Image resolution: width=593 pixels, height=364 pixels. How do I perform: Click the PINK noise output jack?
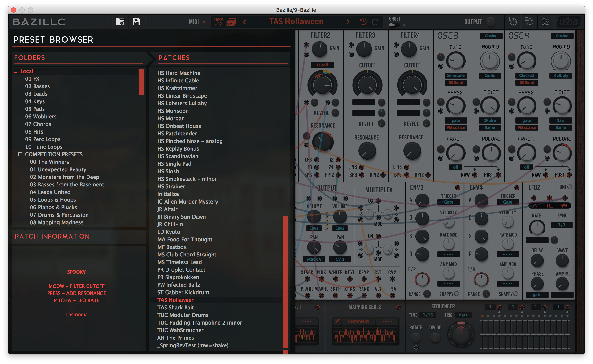[321, 279]
